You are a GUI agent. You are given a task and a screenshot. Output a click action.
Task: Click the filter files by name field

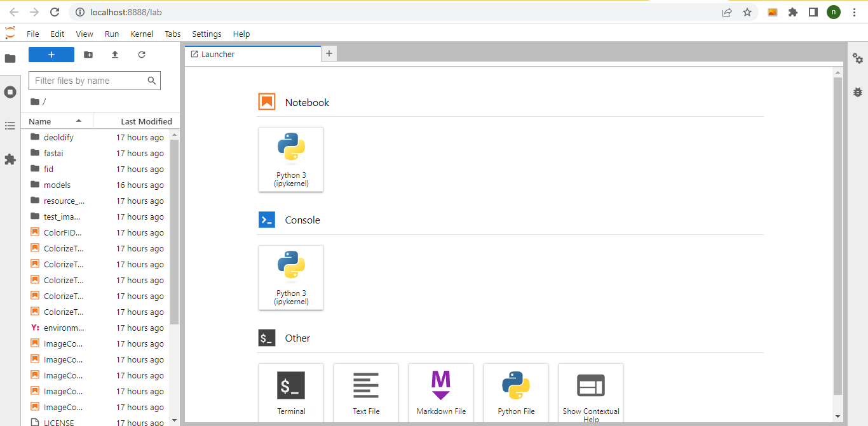(89, 81)
